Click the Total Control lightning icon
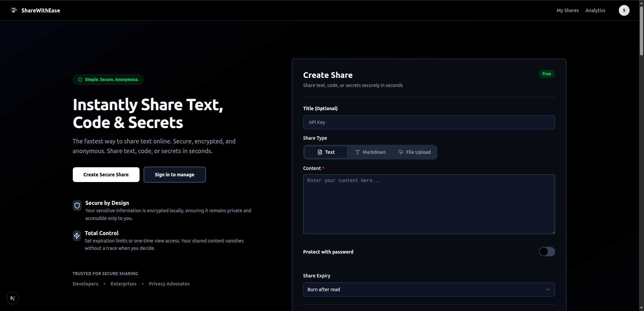644x311 pixels. click(77, 235)
